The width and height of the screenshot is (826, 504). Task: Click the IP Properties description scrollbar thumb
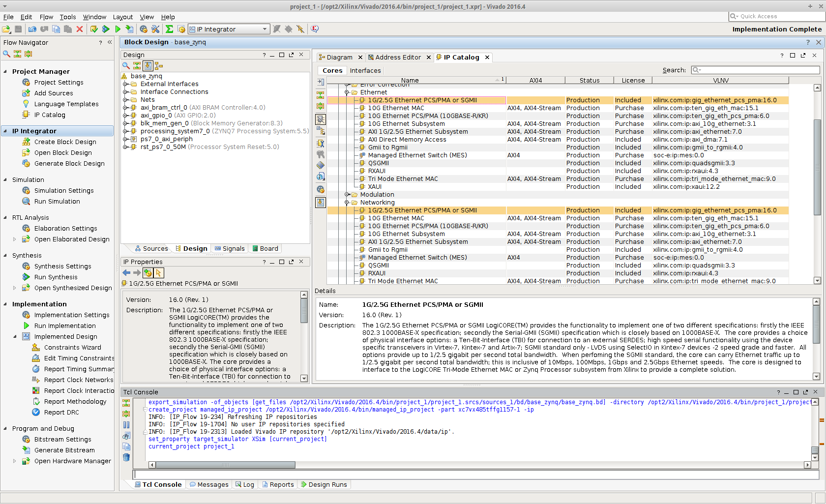click(x=304, y=311)
